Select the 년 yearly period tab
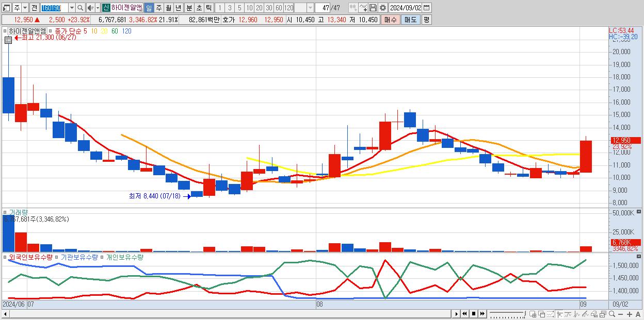The width and height of the screenshot is (644, 320). 178,8
